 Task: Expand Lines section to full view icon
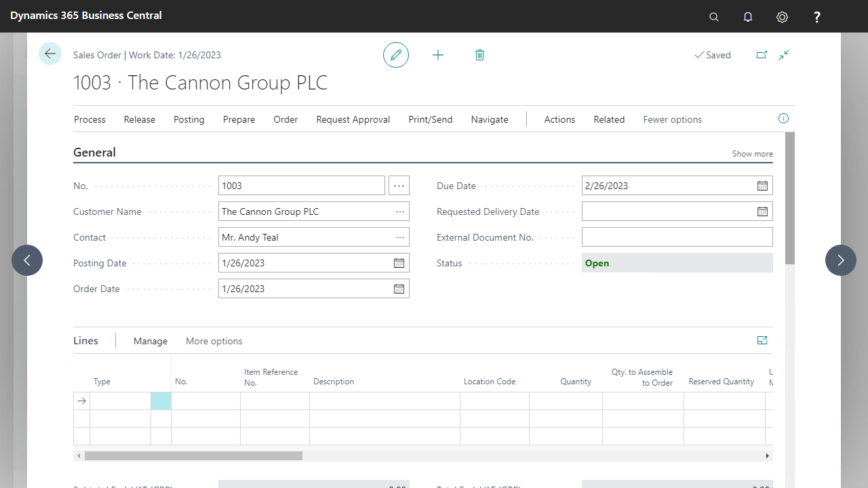[762, 340]
